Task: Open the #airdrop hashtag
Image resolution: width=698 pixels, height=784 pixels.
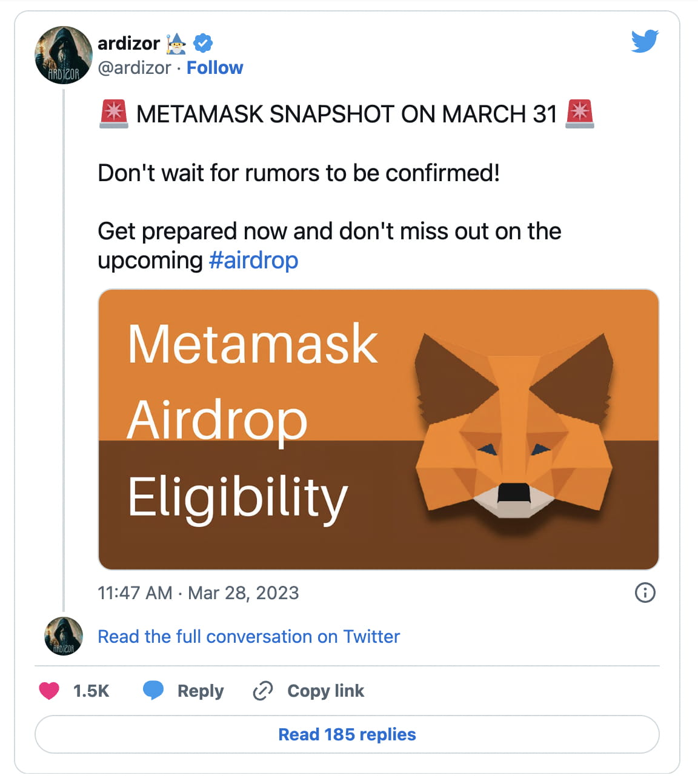Action: point(253,261)
